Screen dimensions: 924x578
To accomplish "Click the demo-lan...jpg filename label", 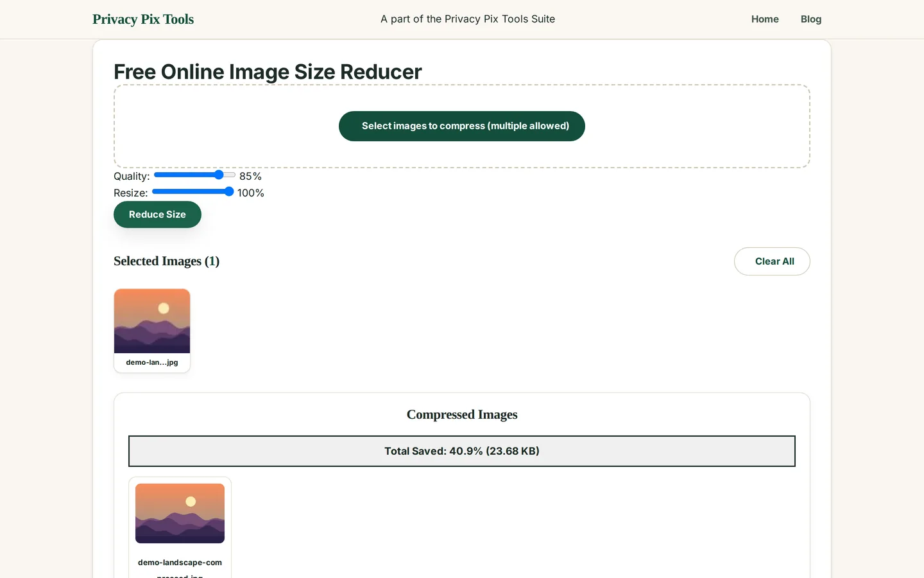I will [152, 362].
